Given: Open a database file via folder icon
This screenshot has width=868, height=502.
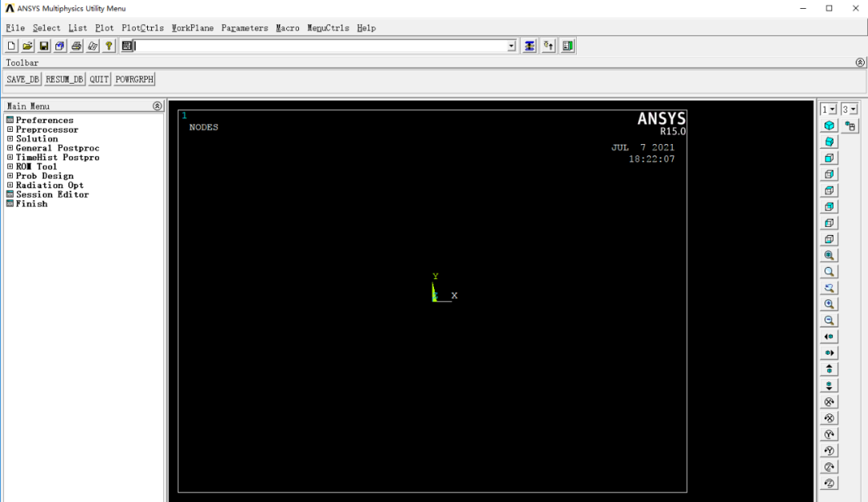Looking at the screenshot, I should [27, 46].
